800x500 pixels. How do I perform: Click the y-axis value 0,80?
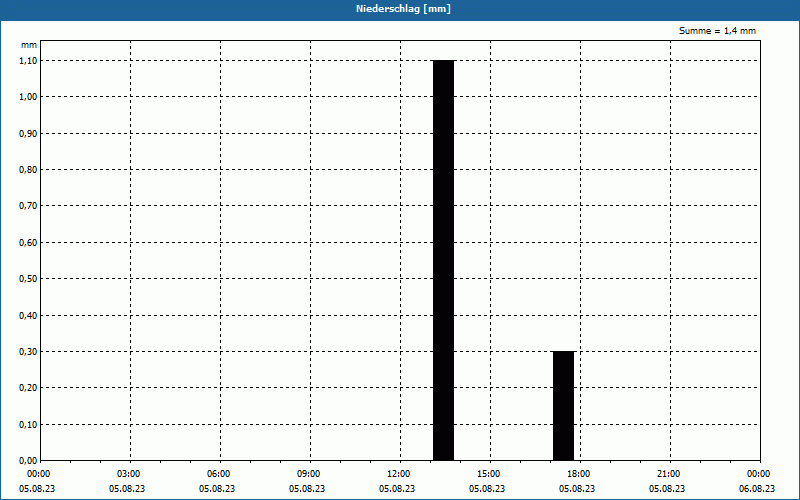pos(28,169)
